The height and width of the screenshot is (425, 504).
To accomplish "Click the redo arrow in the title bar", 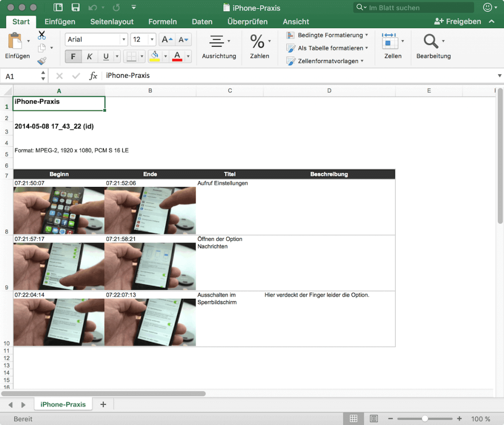I will 116,7.
